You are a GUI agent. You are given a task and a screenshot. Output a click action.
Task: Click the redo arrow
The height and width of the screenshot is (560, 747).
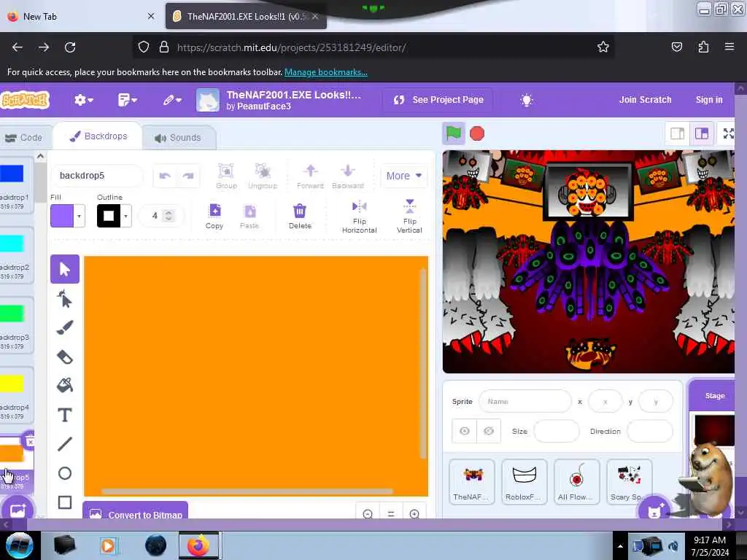pyautogui.click(x=188, y=176)
